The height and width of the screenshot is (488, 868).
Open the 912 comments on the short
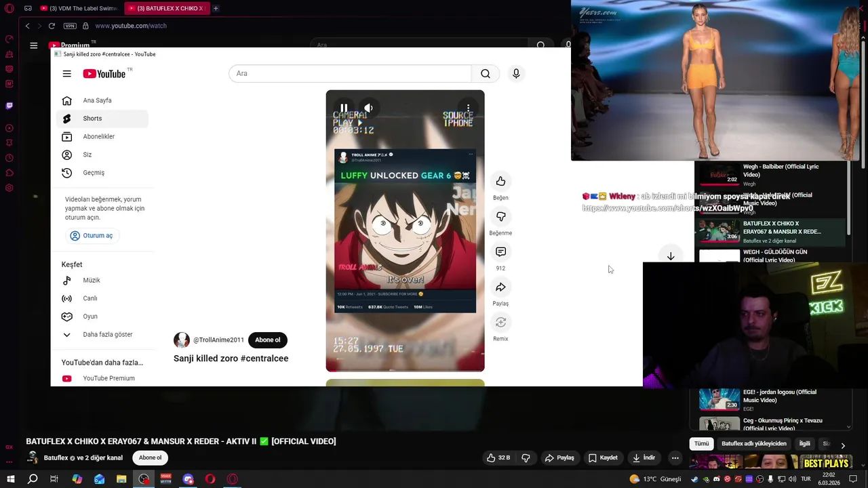tap(500, 251)
